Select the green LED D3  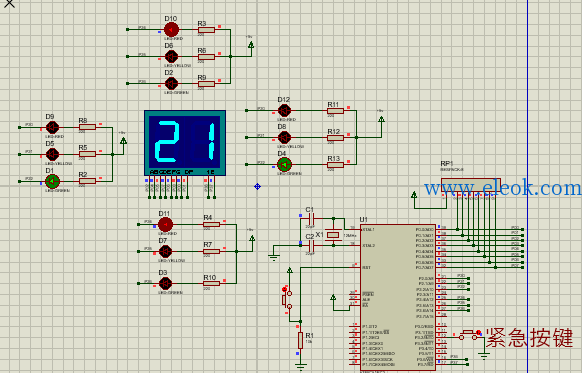click(165, 284)
